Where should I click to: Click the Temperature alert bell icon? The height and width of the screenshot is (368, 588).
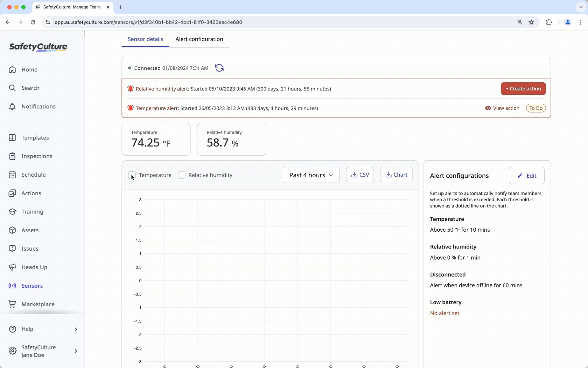131,108
